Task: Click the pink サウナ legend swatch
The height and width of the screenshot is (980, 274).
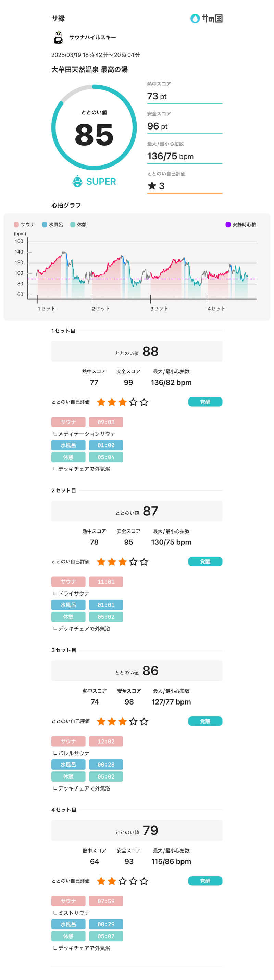Action: pos(16,225)
